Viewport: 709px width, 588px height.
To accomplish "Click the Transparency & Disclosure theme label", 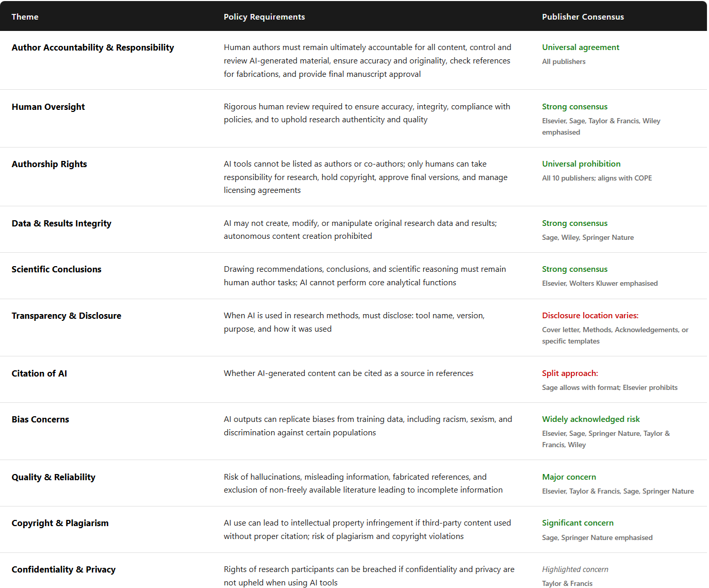I will [x=66, y=316].
